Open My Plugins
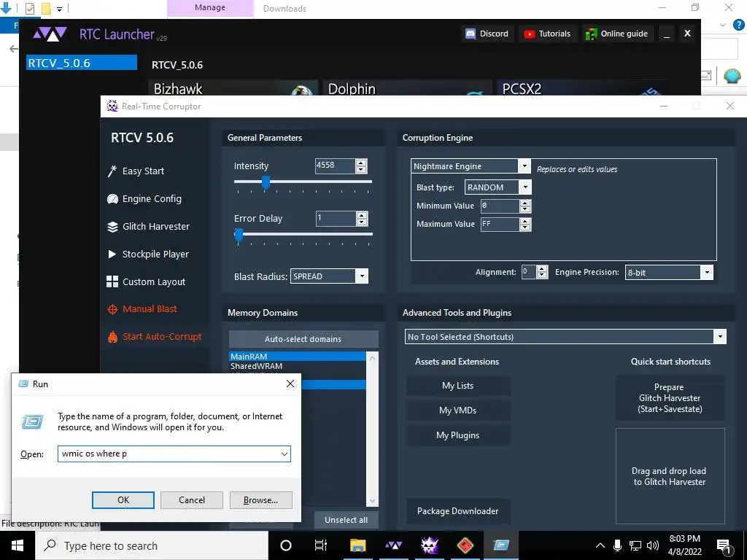This screenshot has width=747, height=560. [x=458, y=435]
